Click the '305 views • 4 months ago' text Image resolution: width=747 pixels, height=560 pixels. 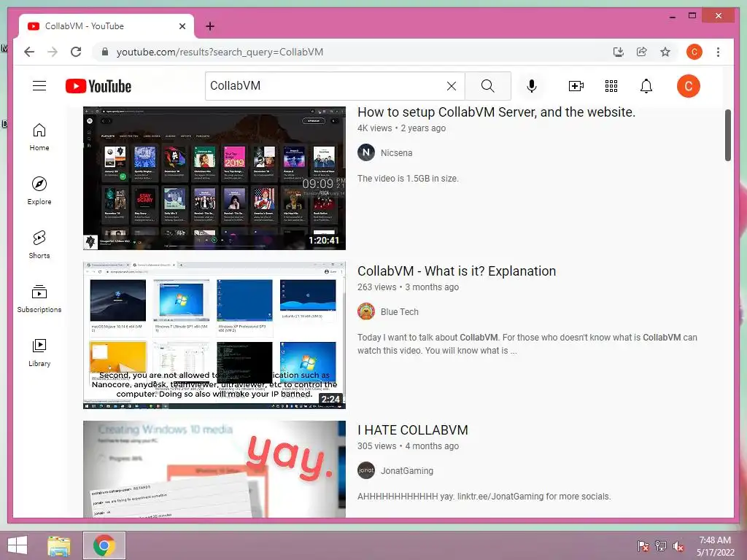[408, 446]
